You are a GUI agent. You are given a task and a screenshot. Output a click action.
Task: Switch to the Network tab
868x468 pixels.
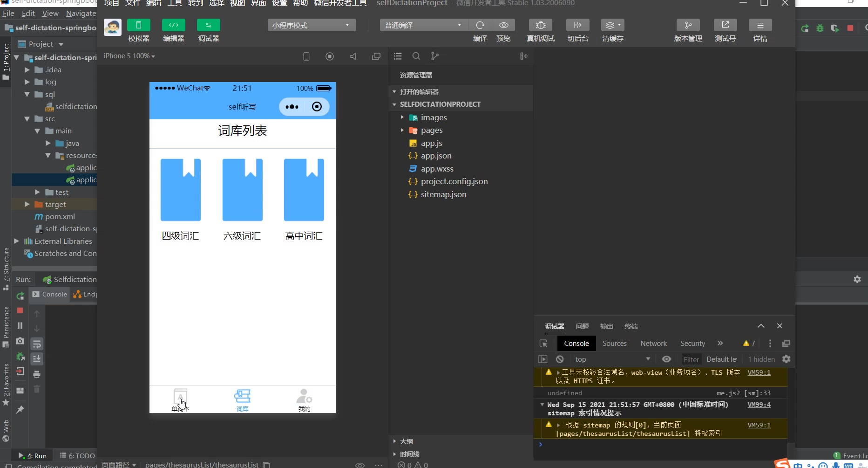653,344
